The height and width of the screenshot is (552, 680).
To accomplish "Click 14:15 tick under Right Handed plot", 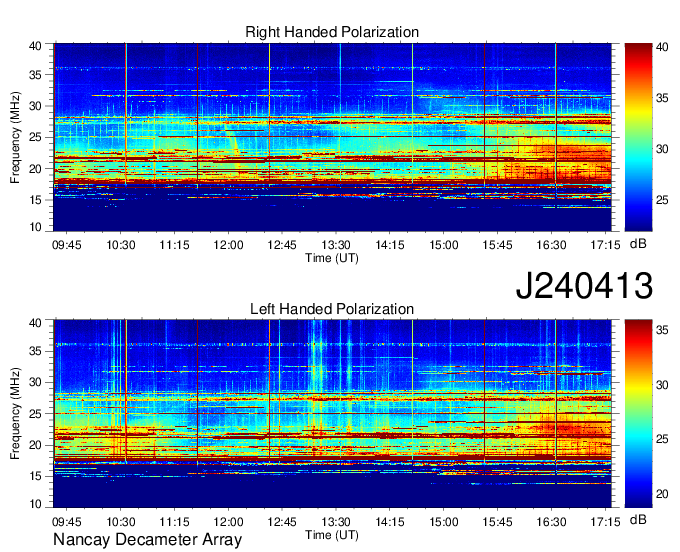I will coord(389,245).
